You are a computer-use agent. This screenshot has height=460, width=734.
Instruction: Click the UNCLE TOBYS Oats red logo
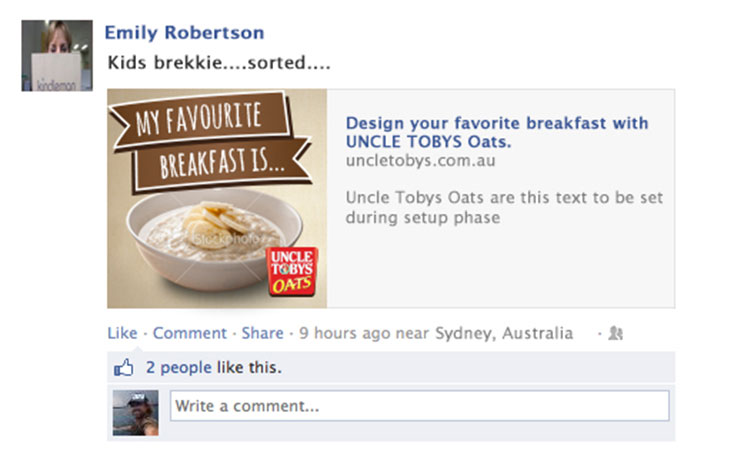(293, 273)
